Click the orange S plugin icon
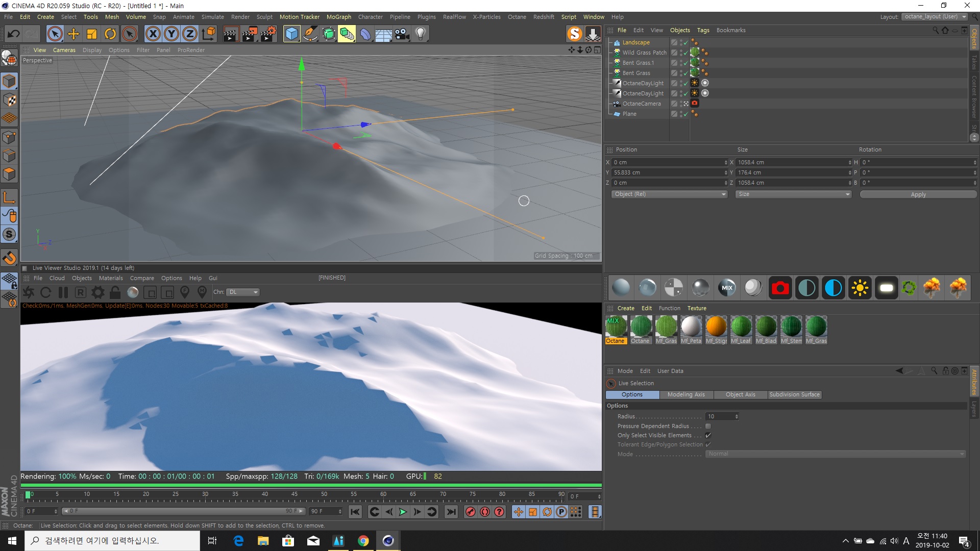 575,34
